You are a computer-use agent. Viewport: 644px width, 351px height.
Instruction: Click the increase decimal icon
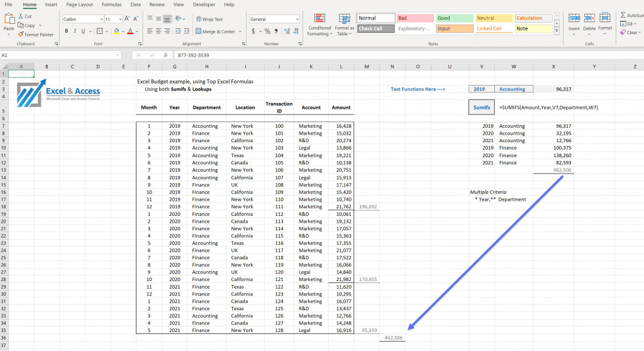pos(287,31)
